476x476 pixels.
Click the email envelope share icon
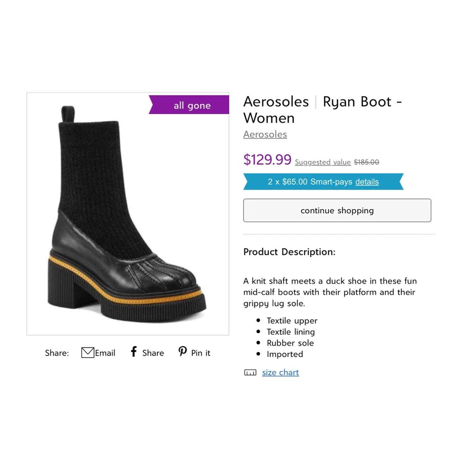click(87, 353)
